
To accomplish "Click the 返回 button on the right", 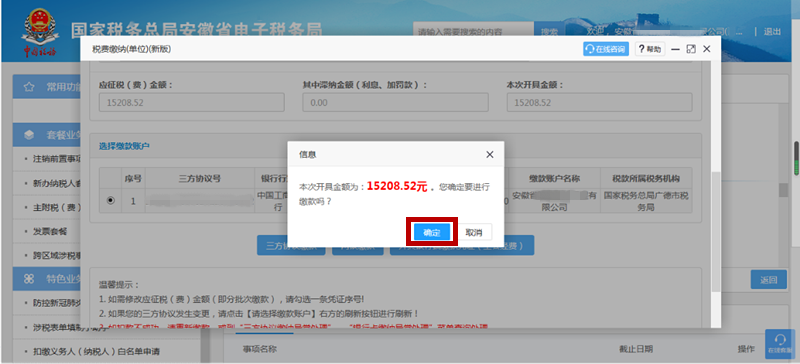I will pos(768,280).
